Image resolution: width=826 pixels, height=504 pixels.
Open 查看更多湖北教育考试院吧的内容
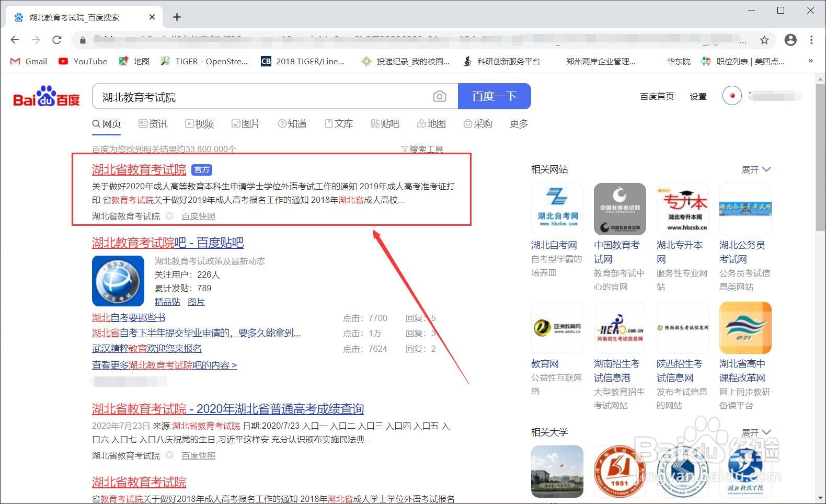[165, 365]
